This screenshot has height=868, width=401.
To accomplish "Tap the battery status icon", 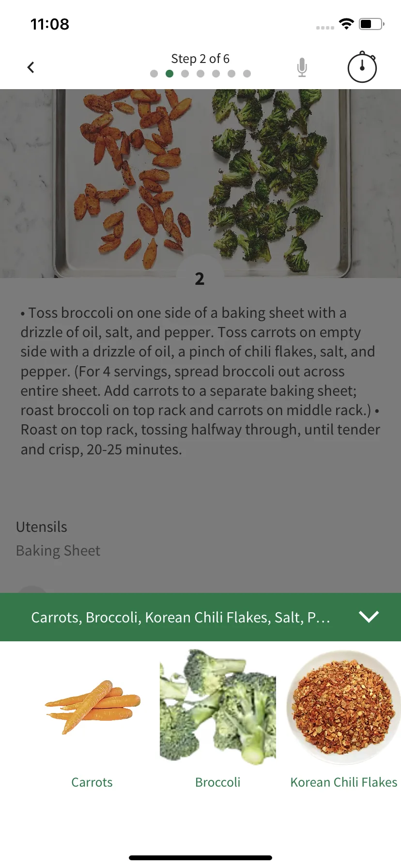I will coord(371,24).
